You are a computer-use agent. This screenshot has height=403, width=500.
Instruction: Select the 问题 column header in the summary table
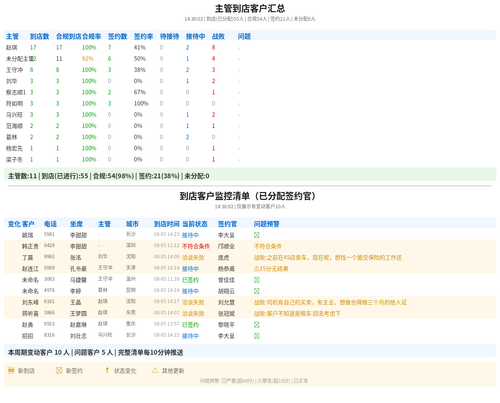click(244, 36)
